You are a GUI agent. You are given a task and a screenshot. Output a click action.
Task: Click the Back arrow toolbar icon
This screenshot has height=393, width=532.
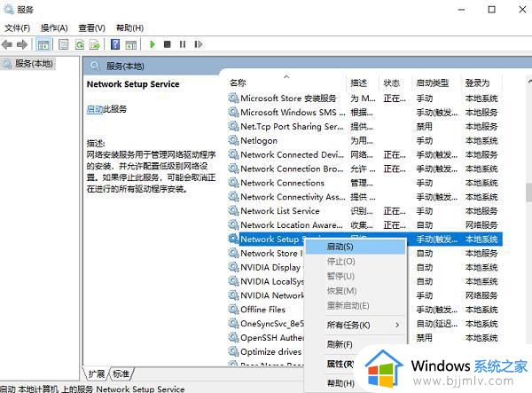(7, 44)
